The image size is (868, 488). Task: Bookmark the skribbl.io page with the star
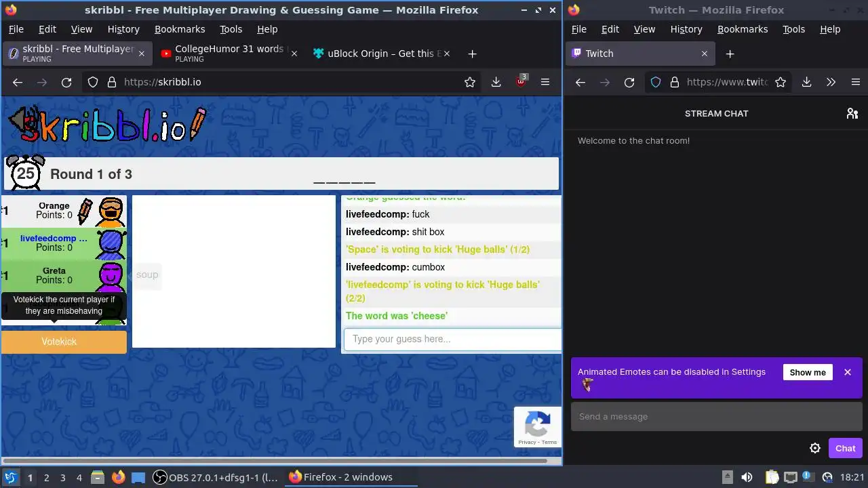point(470,82)
